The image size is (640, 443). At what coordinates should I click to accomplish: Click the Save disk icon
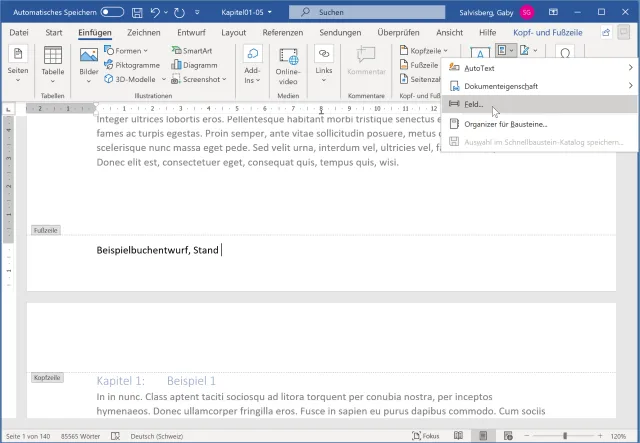click(x=137, y=12)
